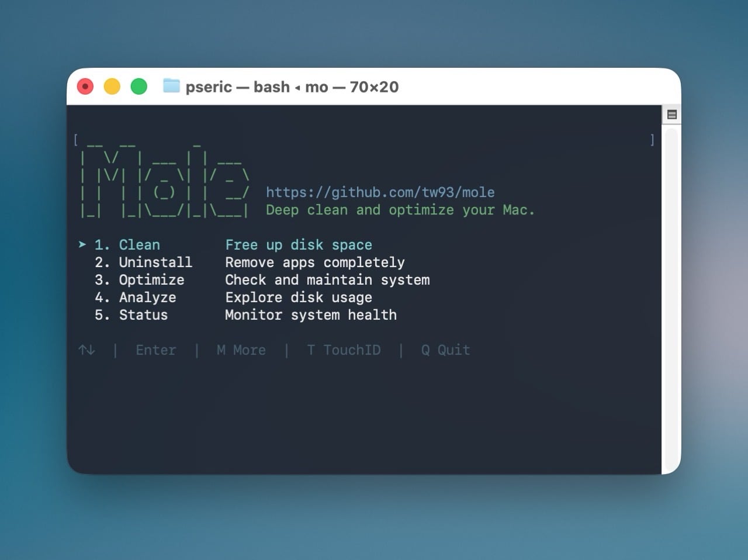748x560 pixels.
Task: Pick the 4. Analyze option
Action: pos(135,298)
